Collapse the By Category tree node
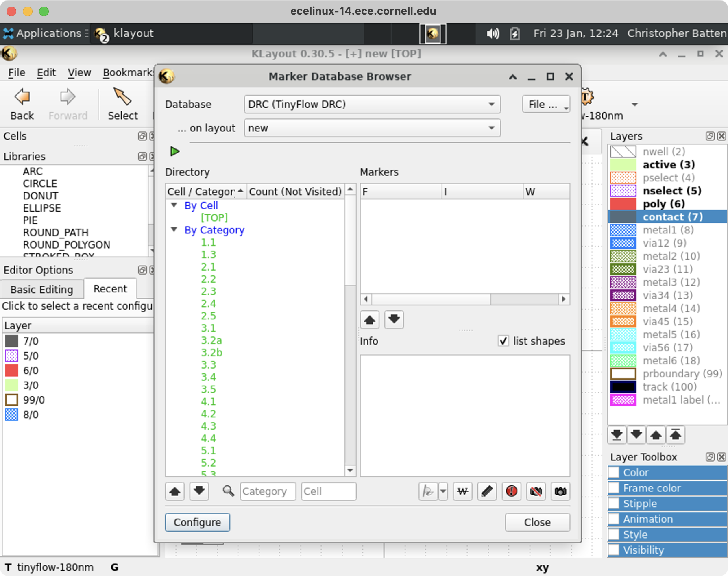Viewport: 728px width, 576px height. pyautogui.click(x=174, y=230)
